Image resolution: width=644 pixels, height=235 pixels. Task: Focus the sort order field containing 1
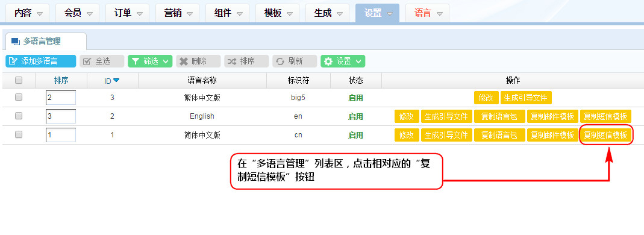(x=61, y=135)
